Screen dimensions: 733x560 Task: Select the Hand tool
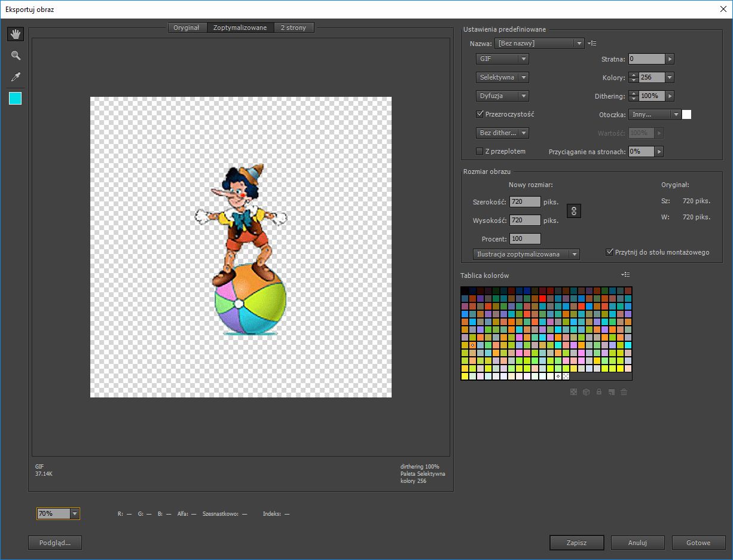16,34
